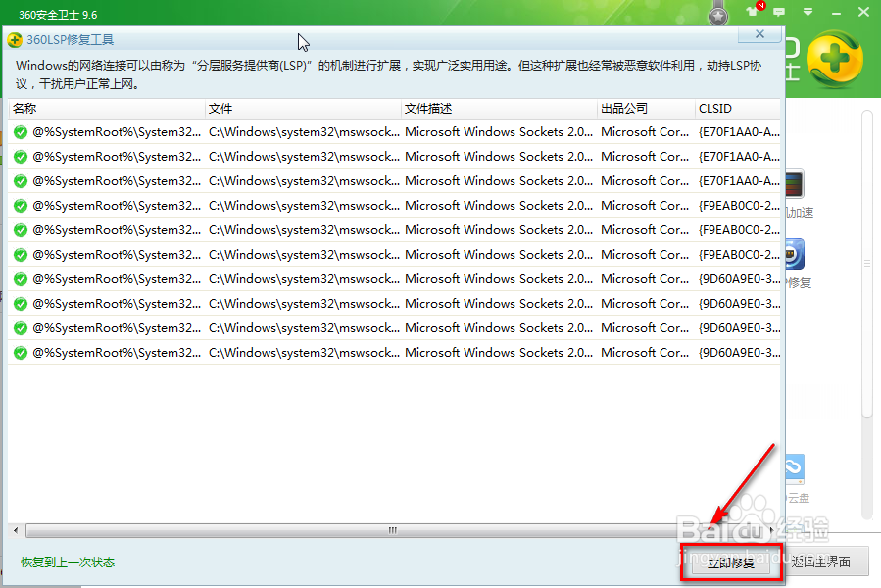The width and height of the screenshot is (881, 588).
Task: Click the horizontal scrollbar right arrow
Action: pyautogui.click(x=772, y=530)
